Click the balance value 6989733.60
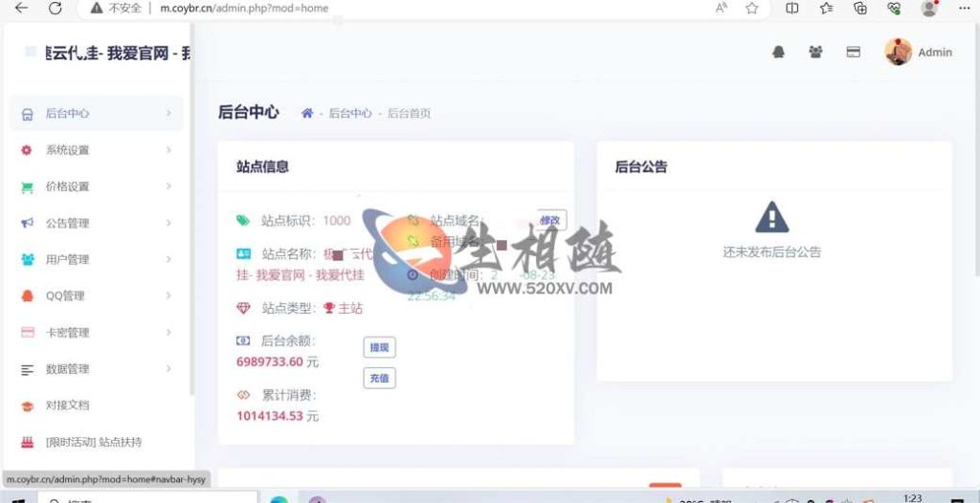 click(x=269, y=361)
